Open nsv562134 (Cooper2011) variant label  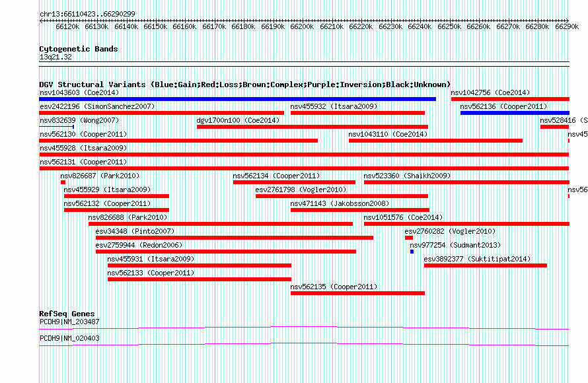click(x=276, y=176)
